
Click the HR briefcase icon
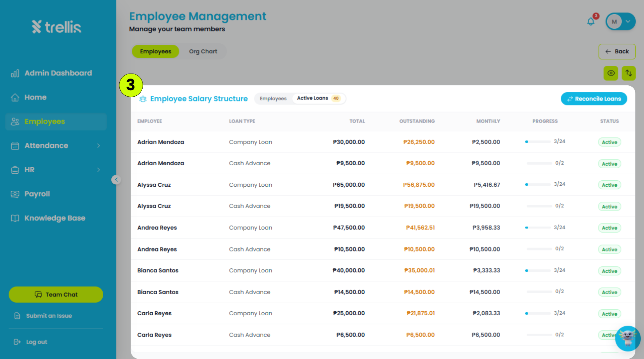point(15,170)
